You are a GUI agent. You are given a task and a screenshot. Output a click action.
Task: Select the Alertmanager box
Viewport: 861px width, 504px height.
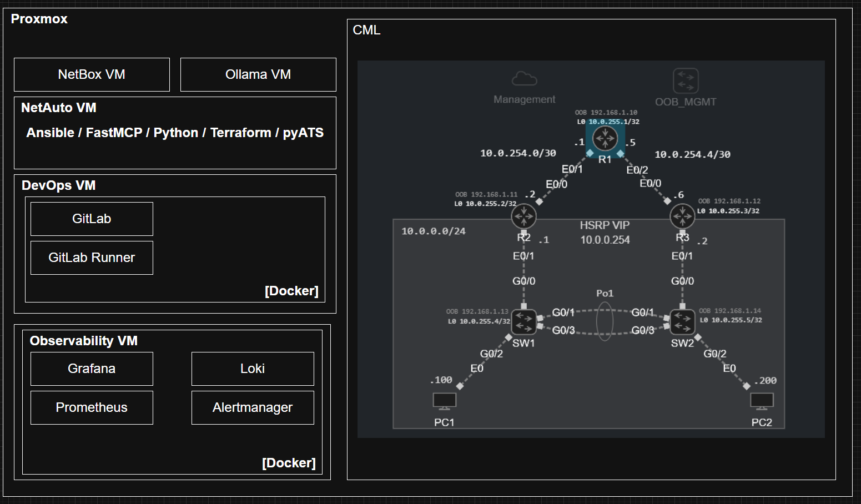[253, 407]
